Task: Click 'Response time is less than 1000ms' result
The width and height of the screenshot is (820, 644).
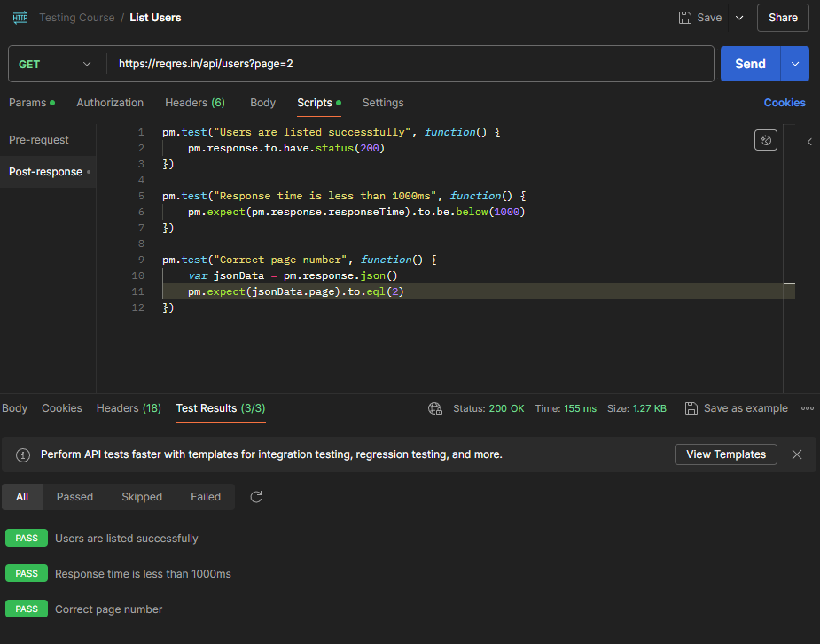Action: [143, 574]
